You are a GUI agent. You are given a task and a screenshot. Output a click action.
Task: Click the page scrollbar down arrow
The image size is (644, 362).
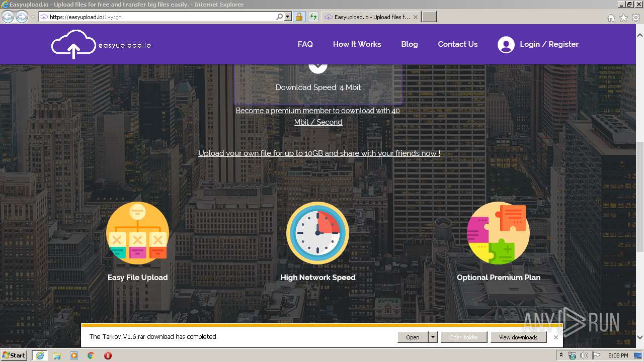(640, 337)
